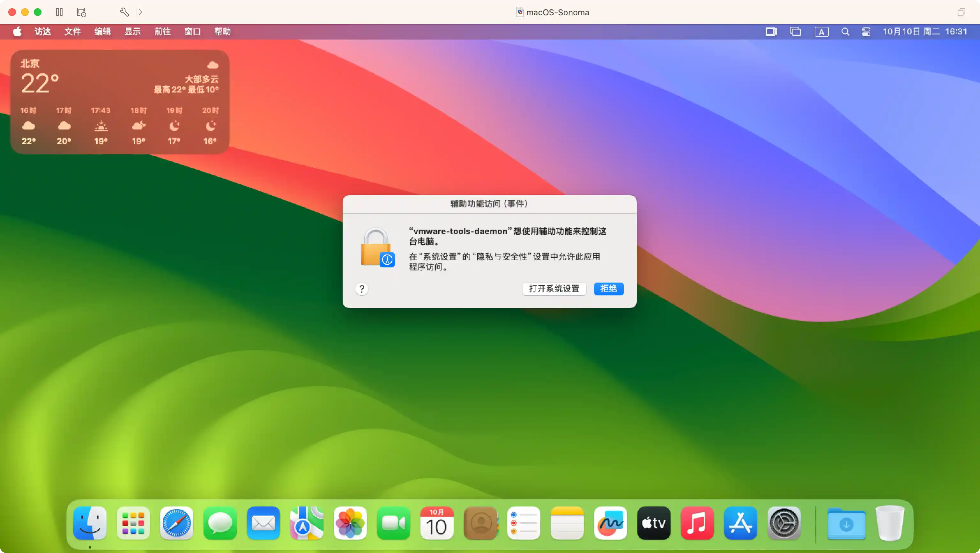The height and width of the screenshot is (553, 980).
Task: Open System Settings from the Dock
Action: tap(784, 523)
